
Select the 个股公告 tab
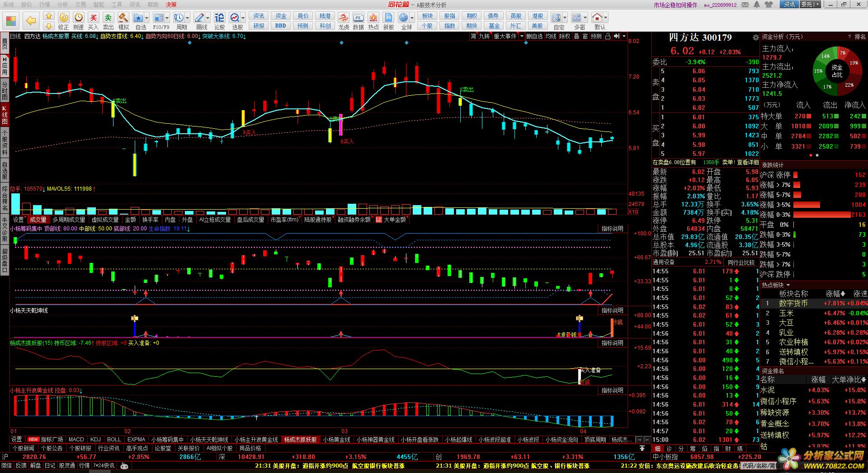point(52,448)
